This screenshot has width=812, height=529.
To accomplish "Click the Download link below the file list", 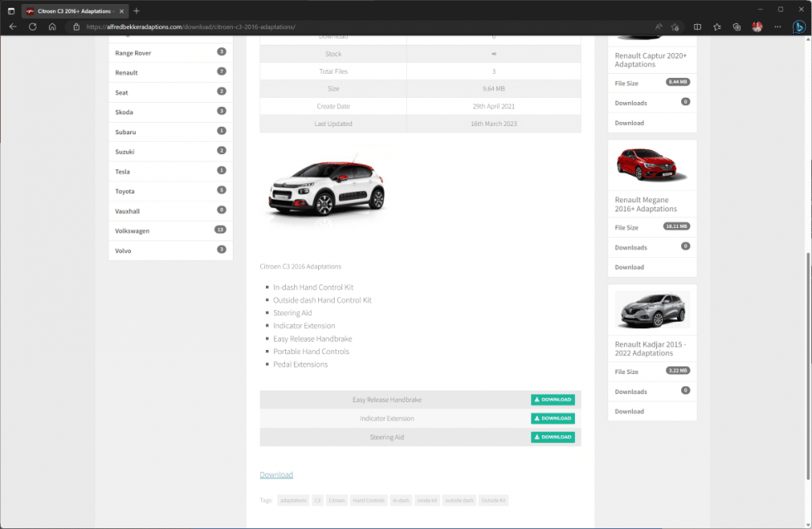I will (276, 474).
